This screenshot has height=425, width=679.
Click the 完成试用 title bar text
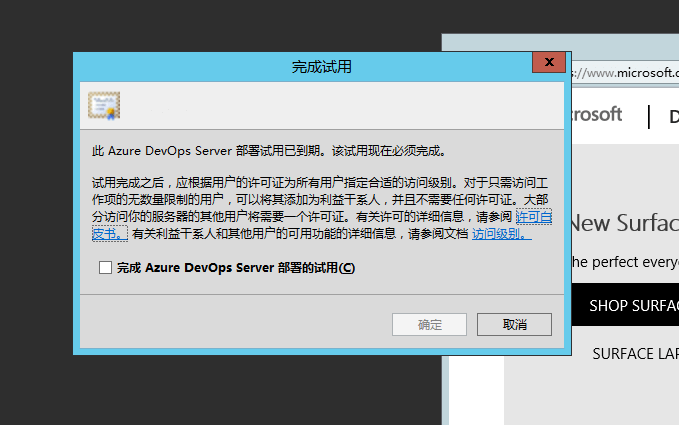(x=321, y=67)
